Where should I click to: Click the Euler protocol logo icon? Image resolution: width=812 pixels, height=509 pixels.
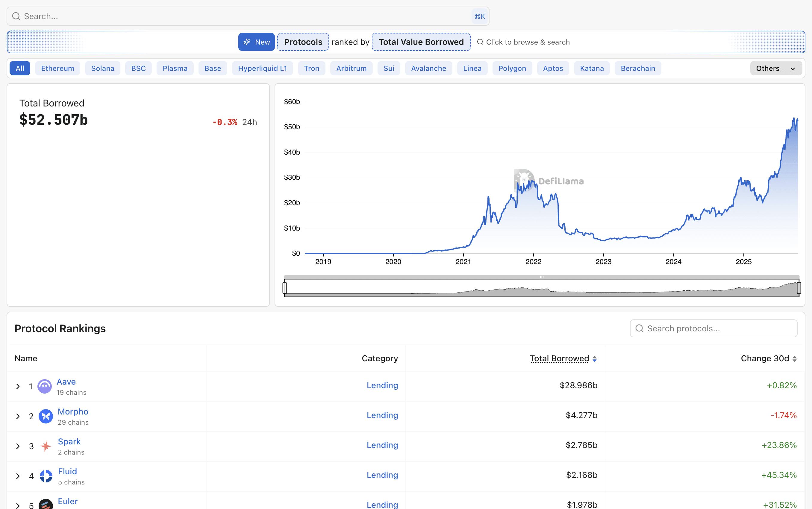point(46,504)
